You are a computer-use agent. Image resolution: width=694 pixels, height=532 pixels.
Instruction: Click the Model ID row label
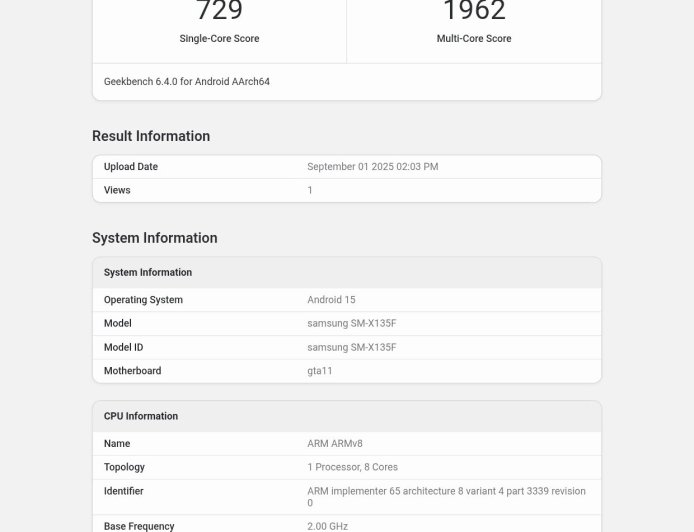123,347
